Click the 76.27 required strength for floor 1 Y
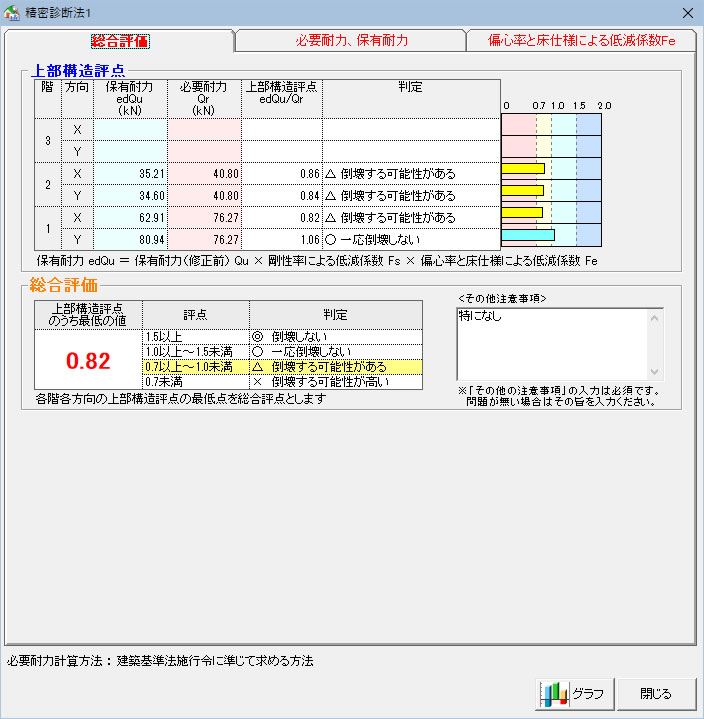 tap(205, 239)
